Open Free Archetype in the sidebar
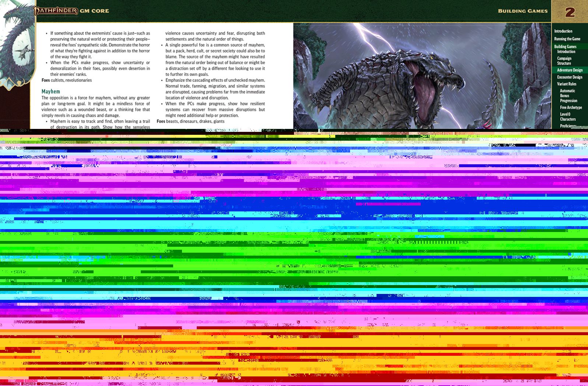 tap(571, 108)
